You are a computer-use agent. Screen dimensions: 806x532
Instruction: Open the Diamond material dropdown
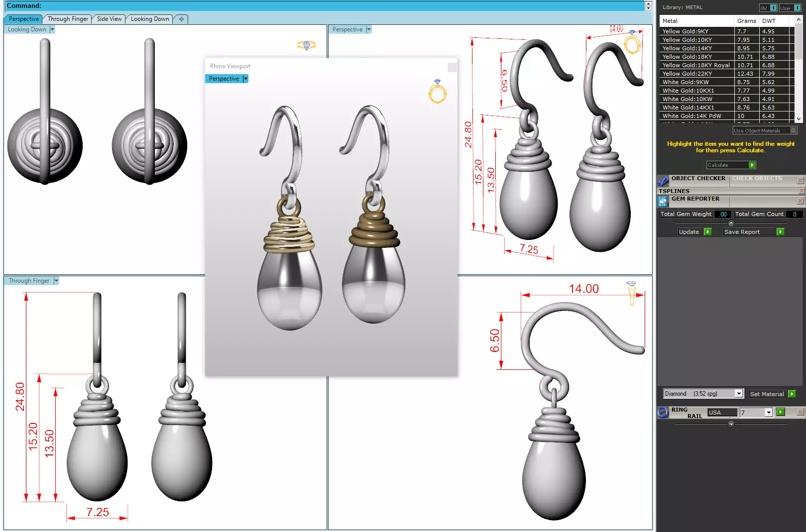tap(739, 394)
